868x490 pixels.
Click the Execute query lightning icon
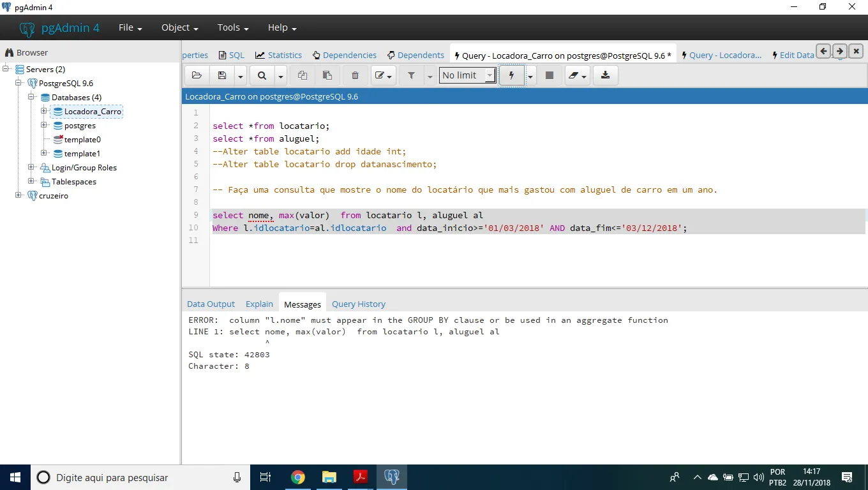click(511, 75)
